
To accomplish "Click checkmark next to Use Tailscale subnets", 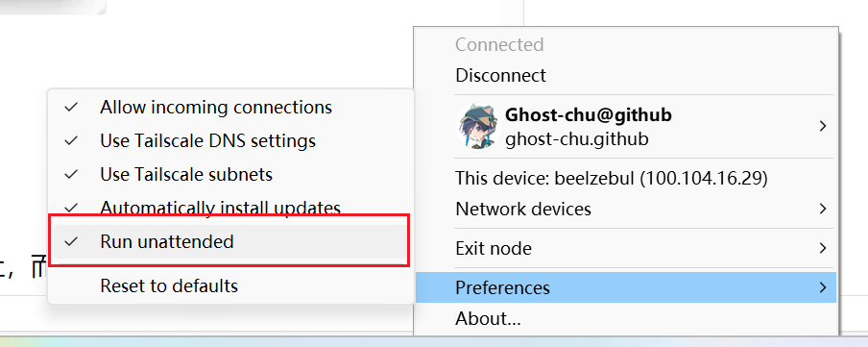I will tap(71, 175).
